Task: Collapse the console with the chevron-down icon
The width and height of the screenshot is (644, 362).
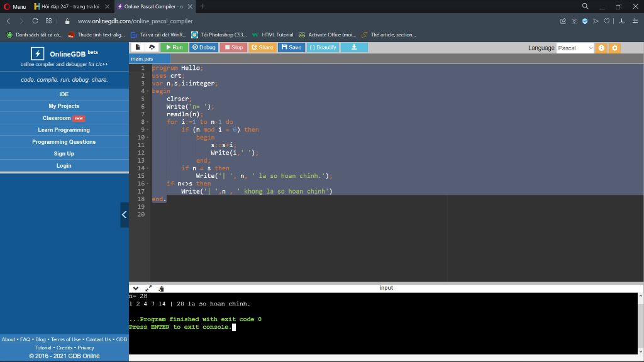Action: click(x=136, y=288)
